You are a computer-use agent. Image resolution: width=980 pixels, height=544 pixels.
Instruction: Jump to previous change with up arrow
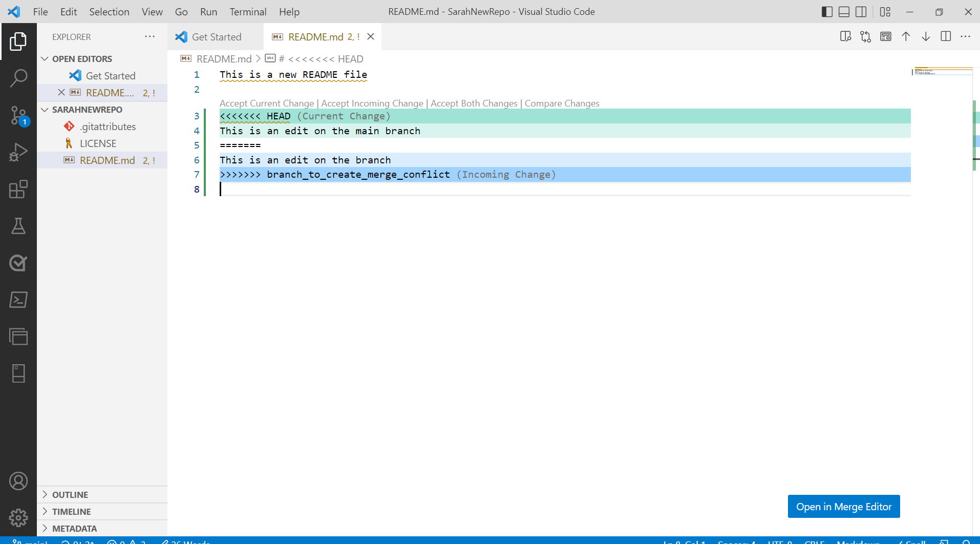(x=905, y=36)
